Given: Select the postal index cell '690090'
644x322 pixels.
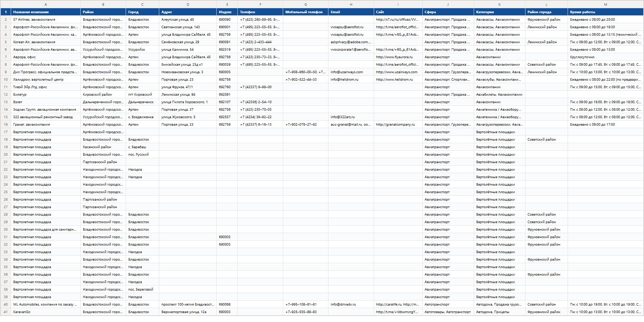Looking at the screenshot, I should click(227, 20).
